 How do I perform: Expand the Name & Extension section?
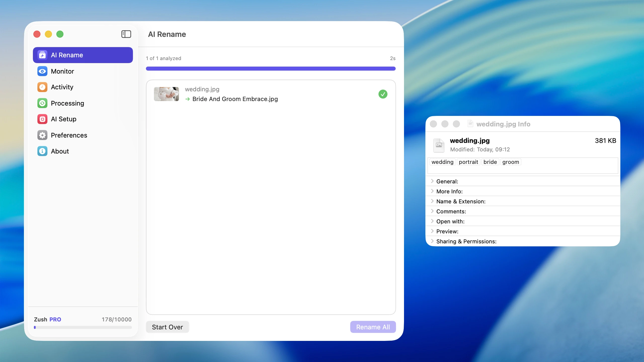pyautogui.click(x=432, y=201)
